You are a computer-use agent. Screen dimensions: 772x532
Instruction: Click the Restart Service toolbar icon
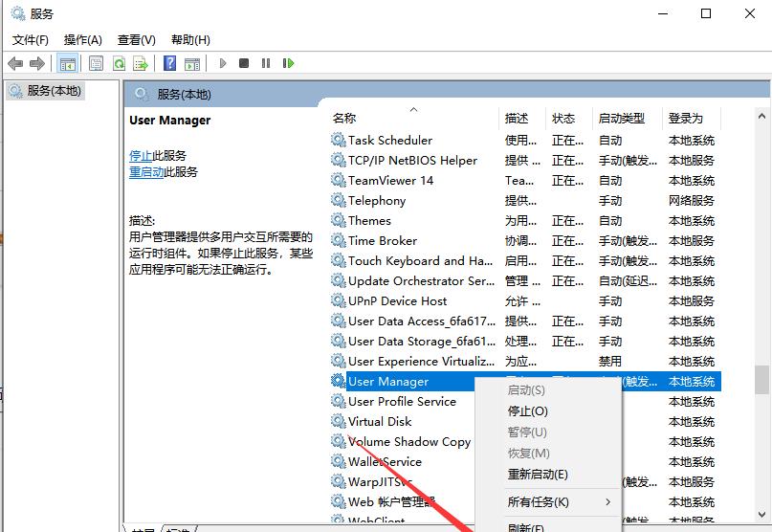(287, 63)
